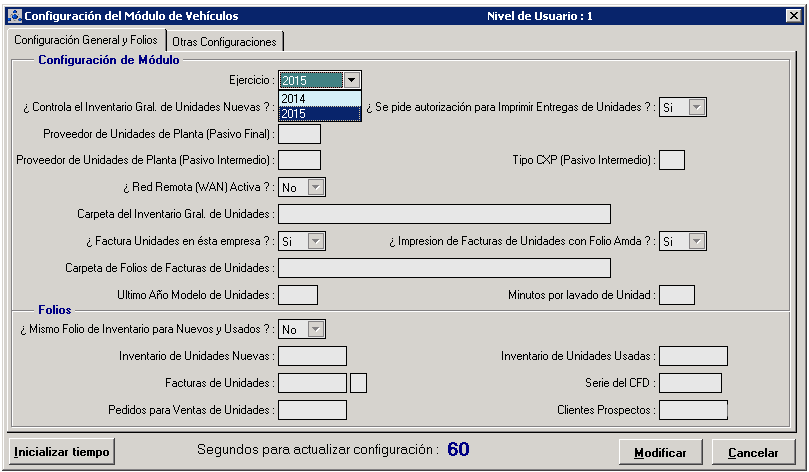Click the Serie del CFD field
The width and height of the screenshot is (809, 472).
click(690, 383)
